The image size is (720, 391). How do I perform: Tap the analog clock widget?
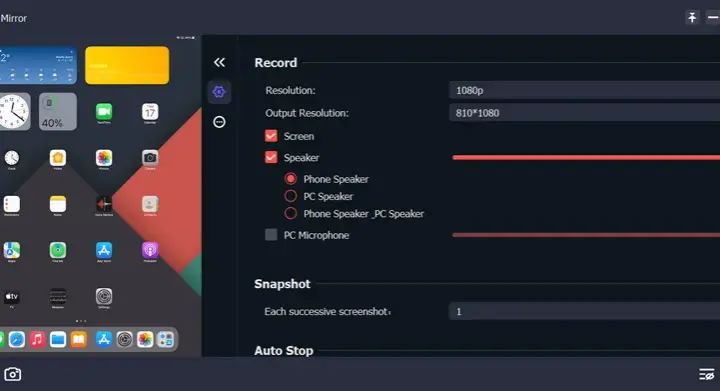[x=15, y=112]
